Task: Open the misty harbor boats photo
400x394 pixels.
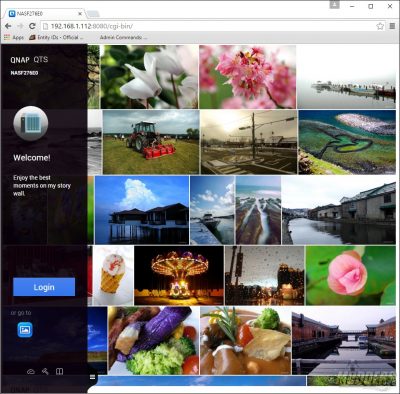Action: [347, 77]
